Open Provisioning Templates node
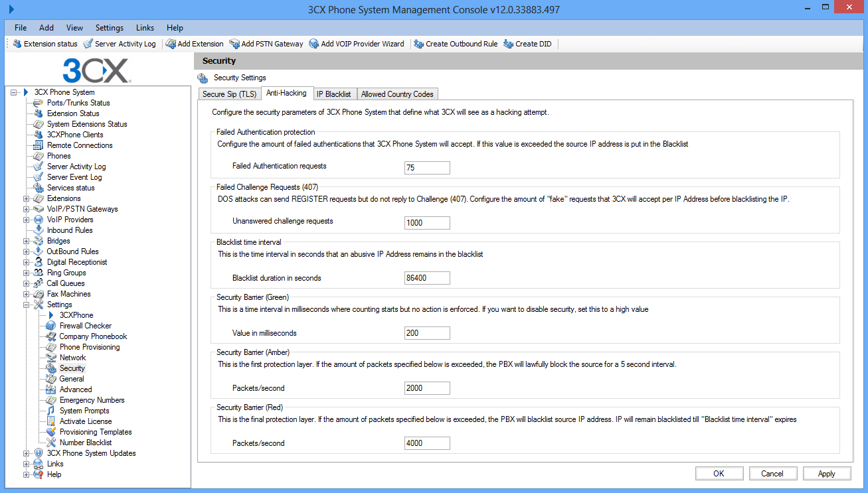This screenshot has width=868, height=493. pos(96,432)
